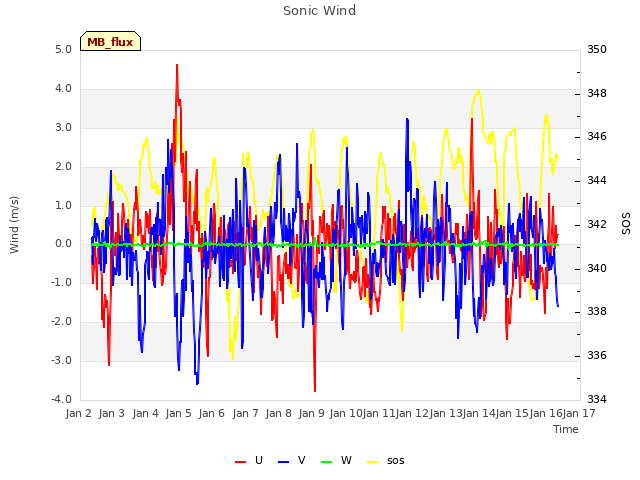This screenshot has height=480, width=640.
Task: Click the 342 sos axis value
Action: [597, 224]
